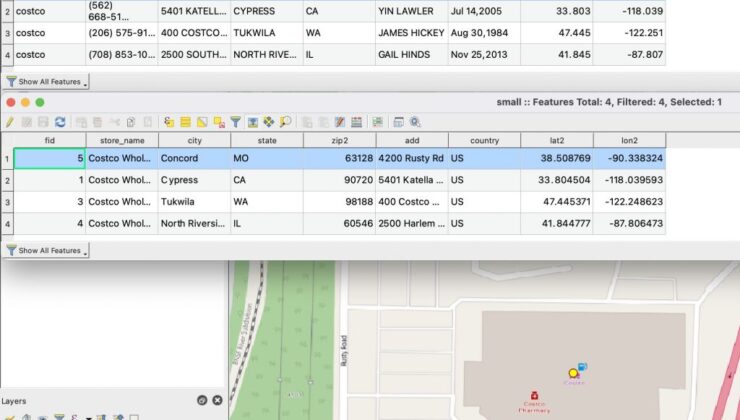Click the green zoom button on small table window
Screen dimensions: 740x420
pyautogui.click(x=40, y=102)
